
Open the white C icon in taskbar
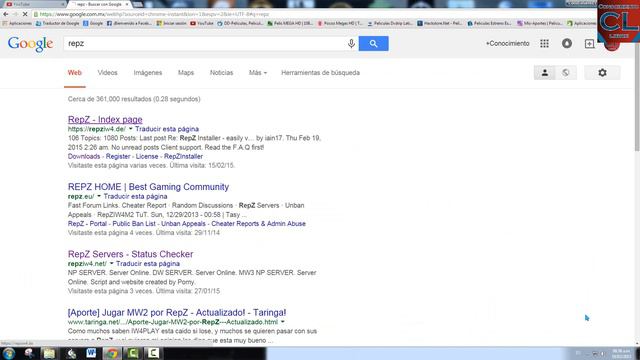153,353
